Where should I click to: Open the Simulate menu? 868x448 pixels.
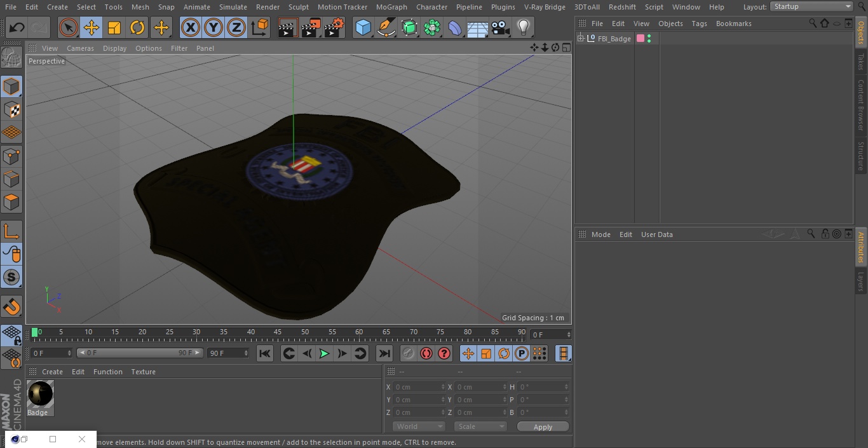(233, 7)
